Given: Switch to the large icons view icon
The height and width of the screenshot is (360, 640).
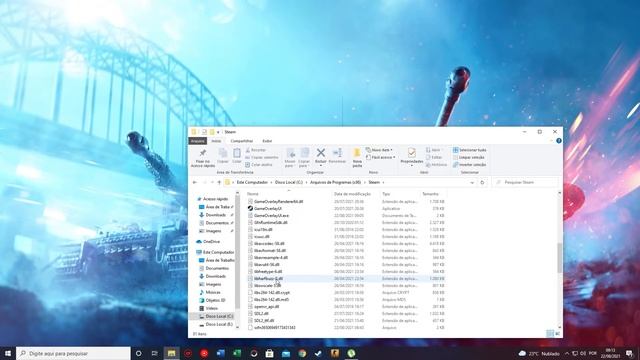Looking at the screenshot, I should tap(558, 334).
